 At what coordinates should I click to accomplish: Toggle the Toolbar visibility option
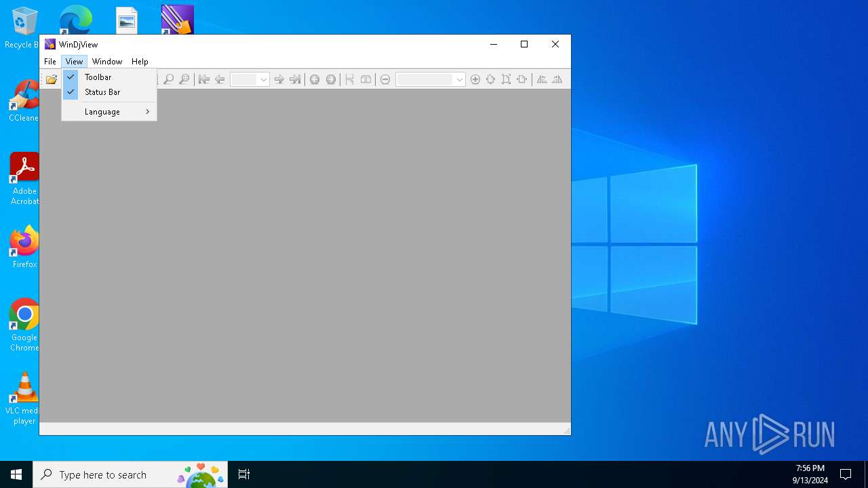click(109, 77)
